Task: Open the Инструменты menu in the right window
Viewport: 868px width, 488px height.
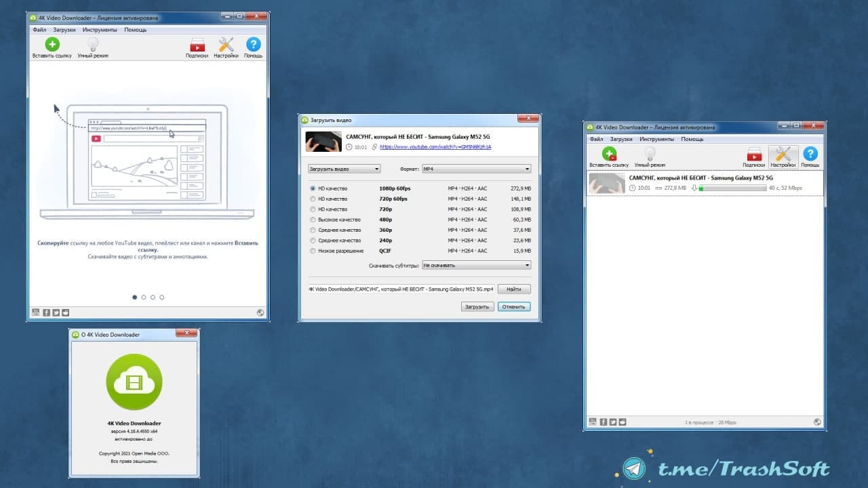Action: [x=656, y=139]
